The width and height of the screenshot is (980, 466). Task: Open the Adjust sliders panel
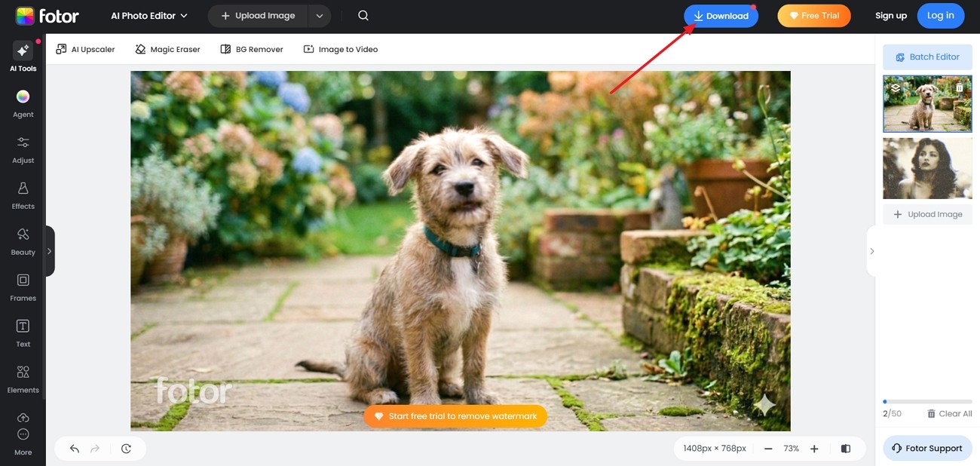[23, 149]
